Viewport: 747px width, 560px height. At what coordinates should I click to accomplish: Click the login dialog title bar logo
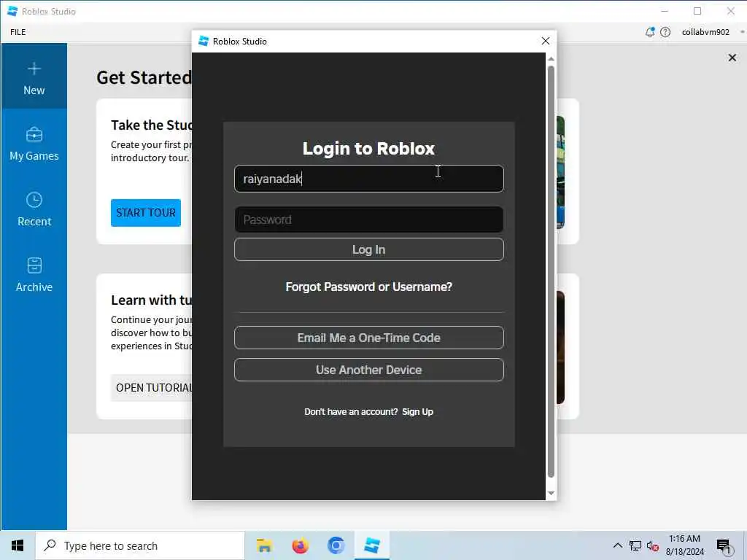[x=204, y=41]
